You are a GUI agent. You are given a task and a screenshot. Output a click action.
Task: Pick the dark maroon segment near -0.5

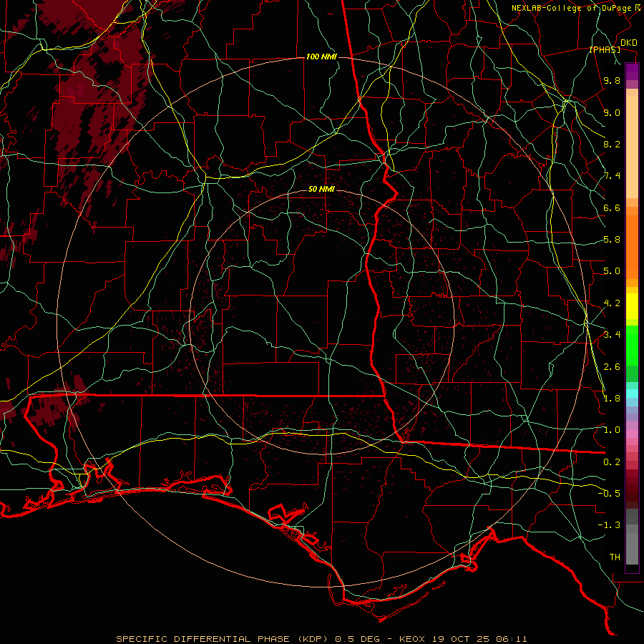click(x=632, y=493)
